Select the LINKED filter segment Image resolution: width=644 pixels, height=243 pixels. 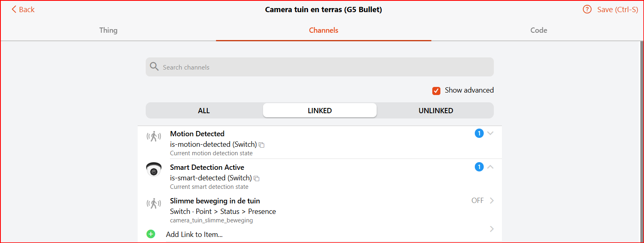click(320, 110)
